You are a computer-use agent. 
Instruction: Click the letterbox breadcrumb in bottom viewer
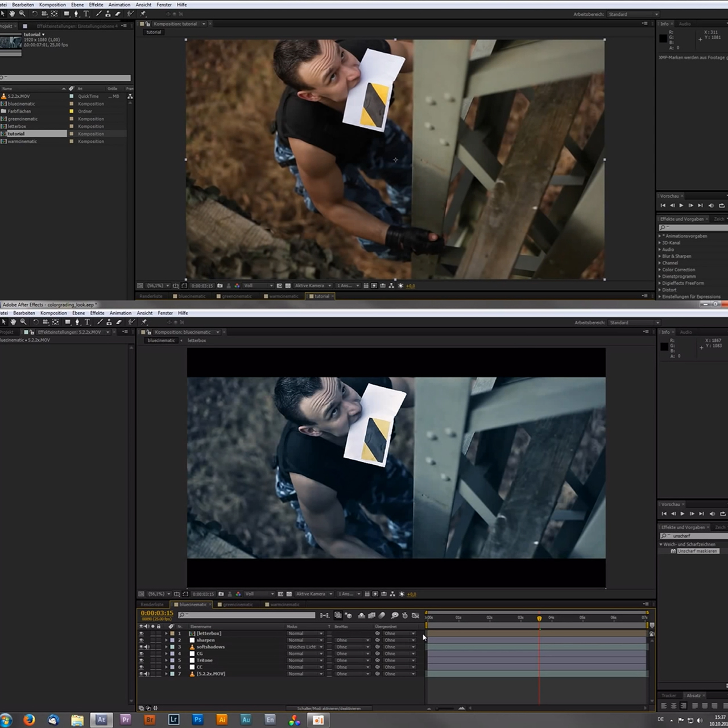point(197,340)
